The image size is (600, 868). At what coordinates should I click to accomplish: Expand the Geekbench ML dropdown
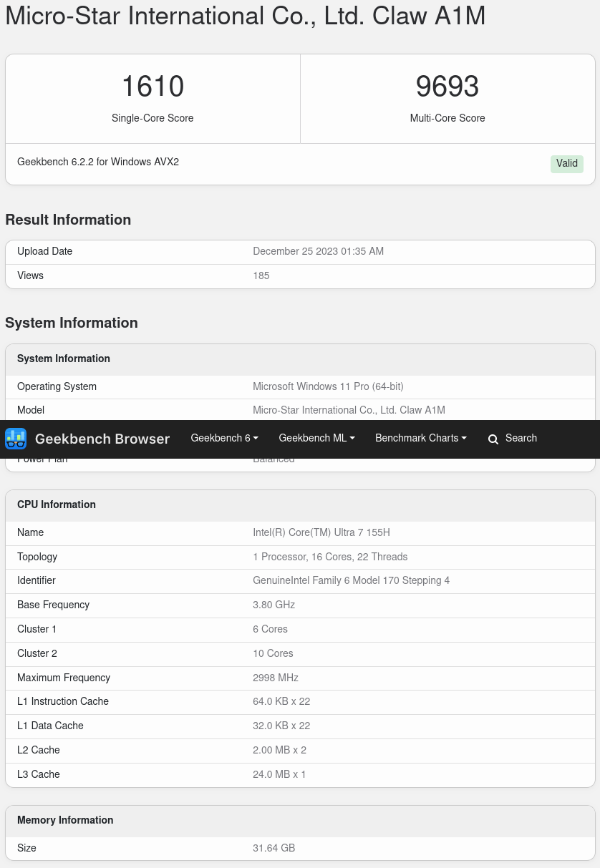(316, 438)
